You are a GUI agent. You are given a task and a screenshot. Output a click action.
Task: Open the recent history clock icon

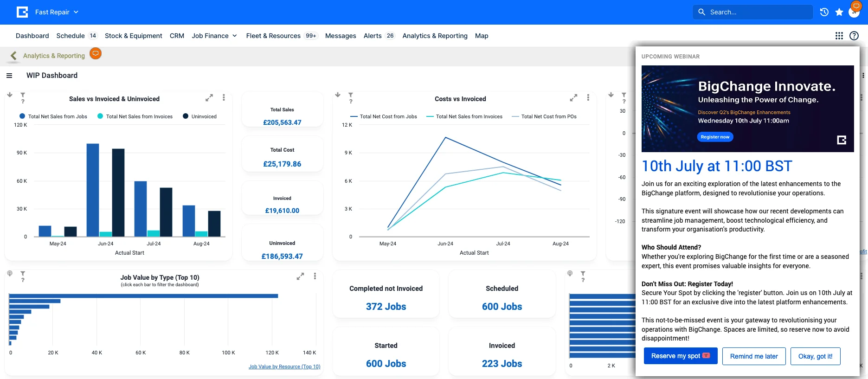pyautogui.click(x=824, y=12)
